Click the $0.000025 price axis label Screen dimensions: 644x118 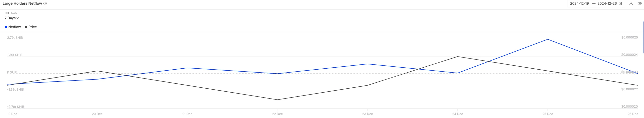pos(629,37)
